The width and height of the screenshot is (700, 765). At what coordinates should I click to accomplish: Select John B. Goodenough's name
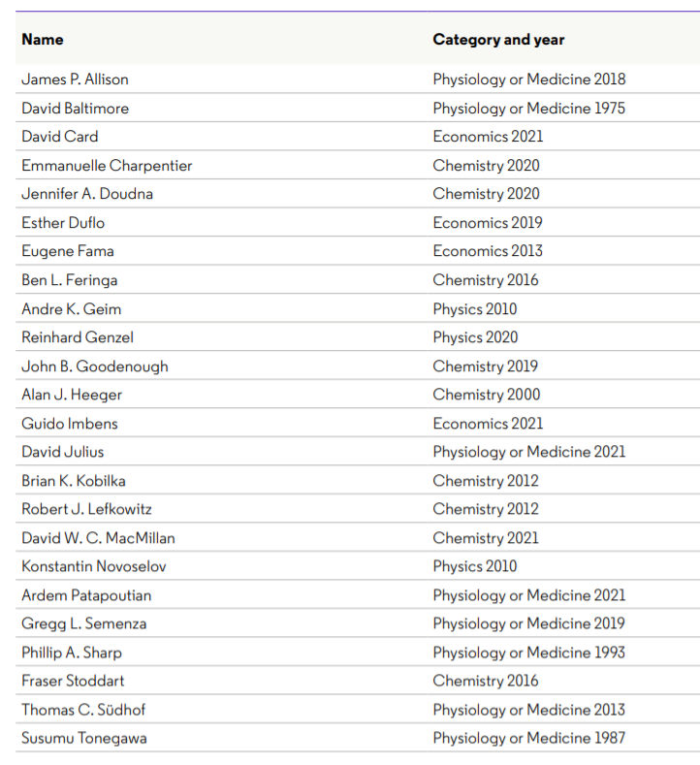[x=95, y=367]
